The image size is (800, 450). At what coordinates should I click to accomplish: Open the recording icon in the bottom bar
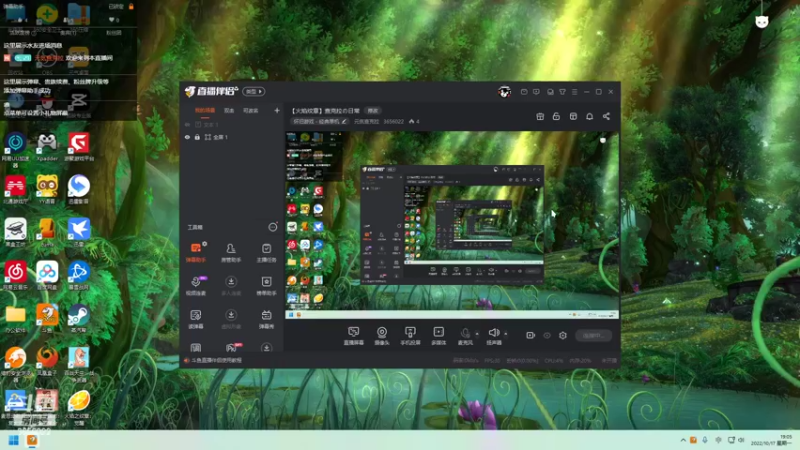pos(531,335)
